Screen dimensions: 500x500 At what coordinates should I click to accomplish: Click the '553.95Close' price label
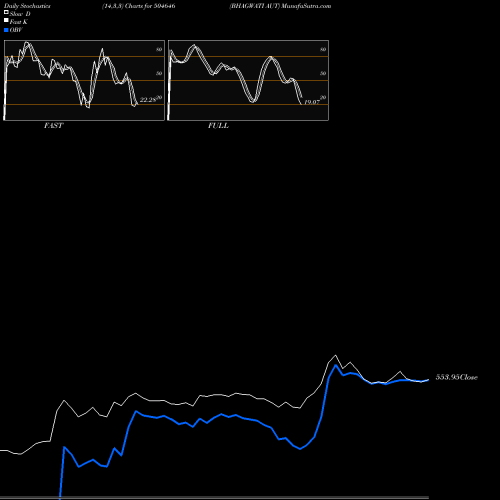pyautogui.click(x=457, y=377)
